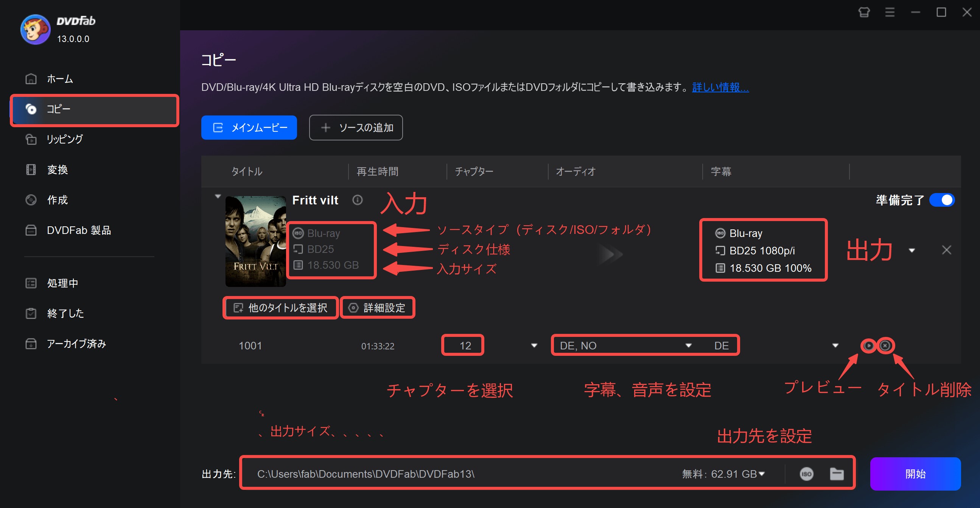Screen dimensions: 980x508
Task: Follow the 詳しい情報 link
Action: tap(720, 87)
